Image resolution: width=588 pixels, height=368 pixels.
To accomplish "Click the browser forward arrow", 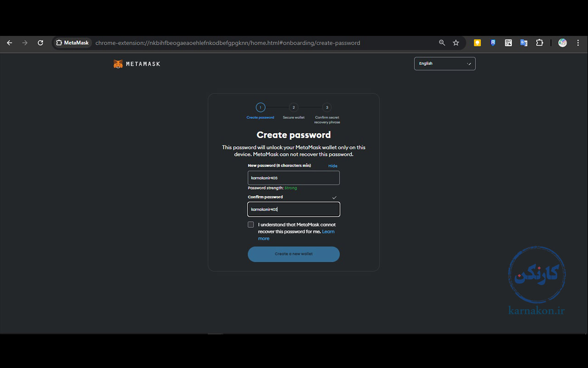I will (25, 43).
